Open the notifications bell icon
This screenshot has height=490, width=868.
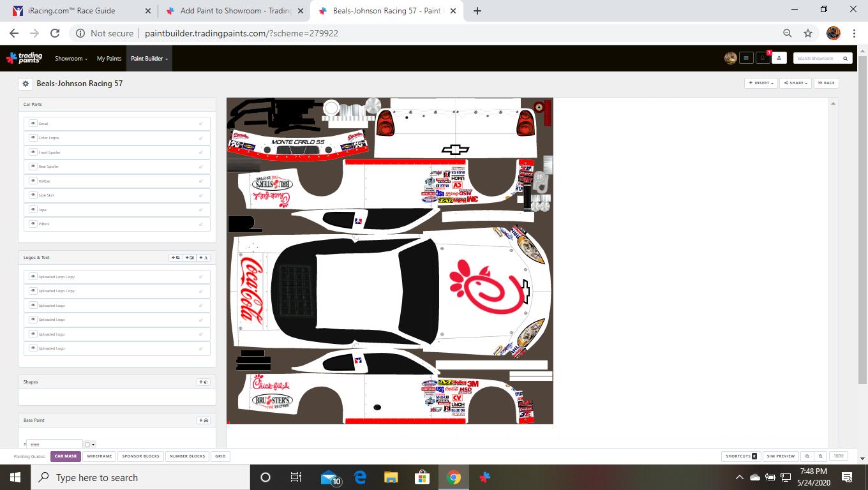[x=763, y=58]
